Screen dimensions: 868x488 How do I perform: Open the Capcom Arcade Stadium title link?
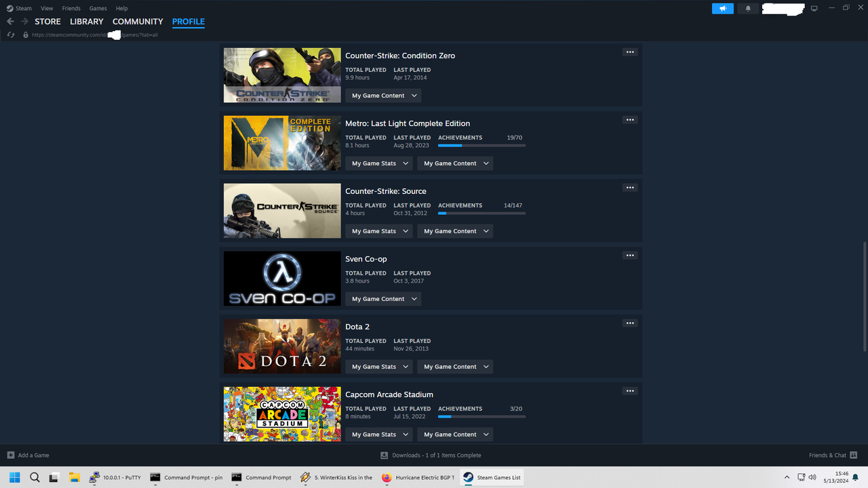tap(389, 394)
